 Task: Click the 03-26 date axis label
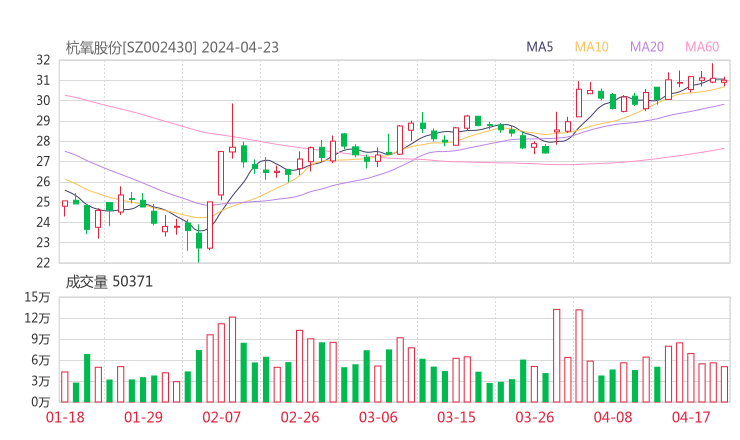[x=534, y=417]
